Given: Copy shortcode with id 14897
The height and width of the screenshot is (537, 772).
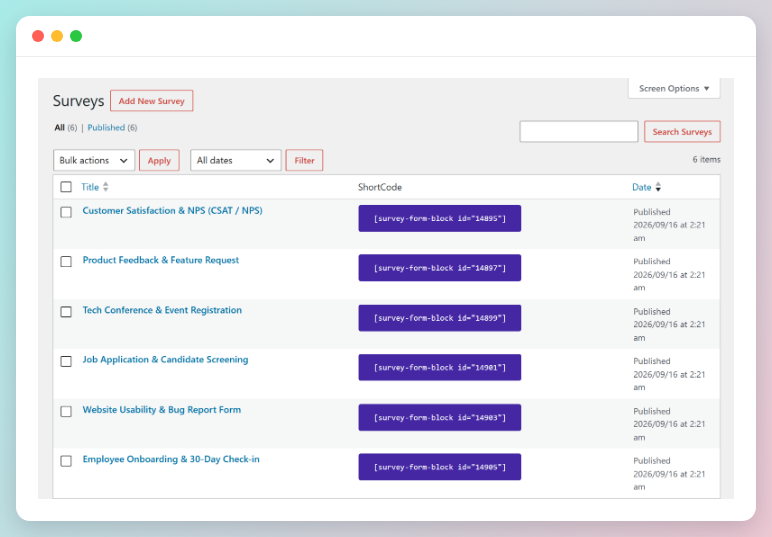Looking at the screenshot, I should [x=440, y=268].
